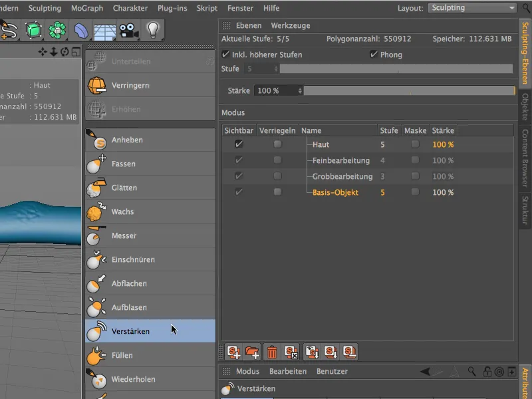Viewport: 532px width, 399px height.
Task: Click the clear layer icon with X
Action: 291,352
